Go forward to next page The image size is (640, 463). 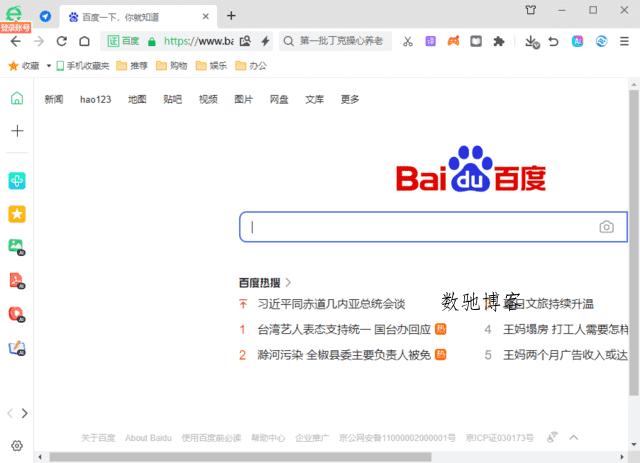39,41
